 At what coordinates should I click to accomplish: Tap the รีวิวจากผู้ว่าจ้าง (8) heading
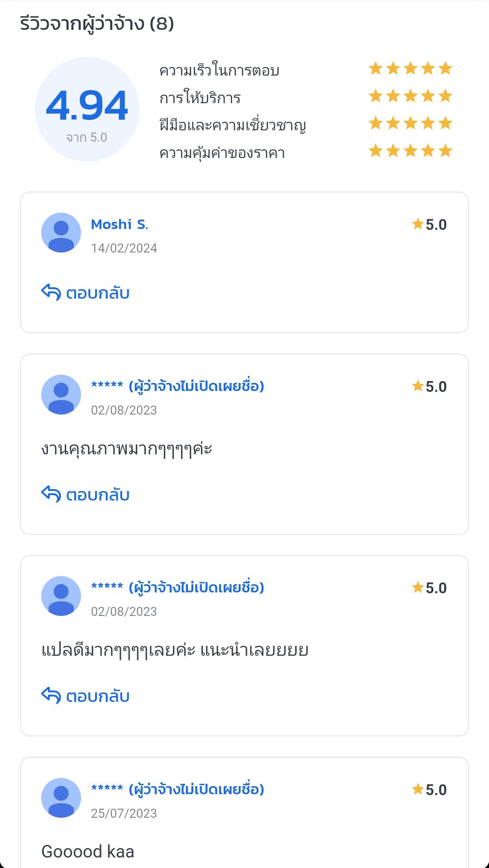tap(97, 24)
